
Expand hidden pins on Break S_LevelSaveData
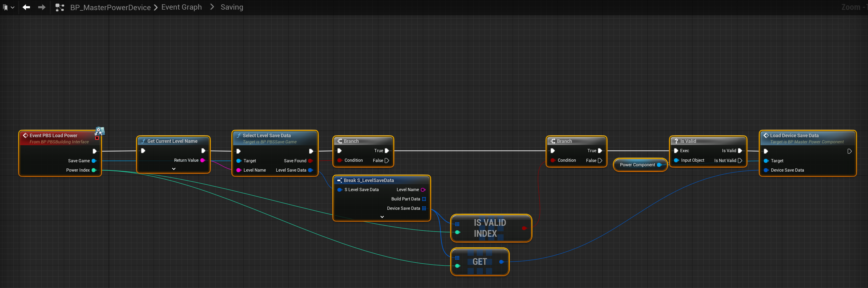[382, 217]
